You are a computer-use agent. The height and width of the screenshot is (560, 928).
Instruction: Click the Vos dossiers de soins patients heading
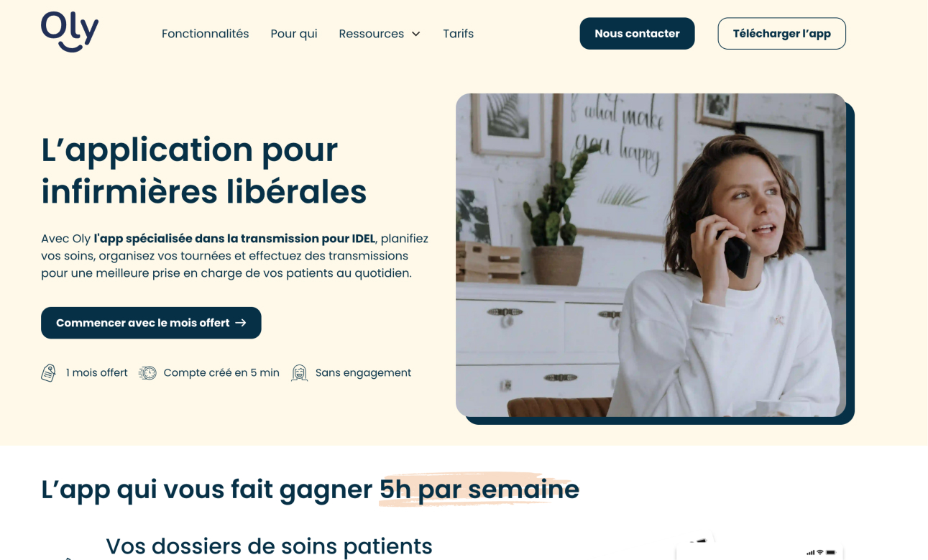point(269,546)
